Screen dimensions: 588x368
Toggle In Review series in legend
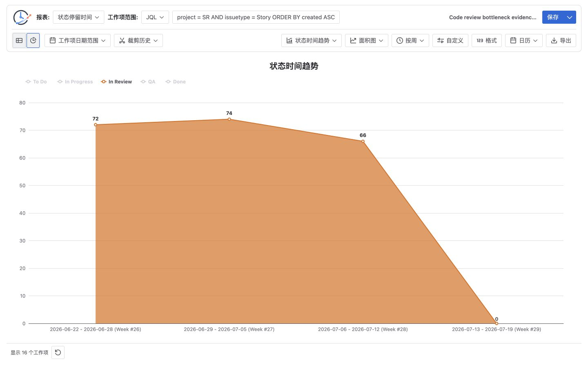(x=116, y=82)
